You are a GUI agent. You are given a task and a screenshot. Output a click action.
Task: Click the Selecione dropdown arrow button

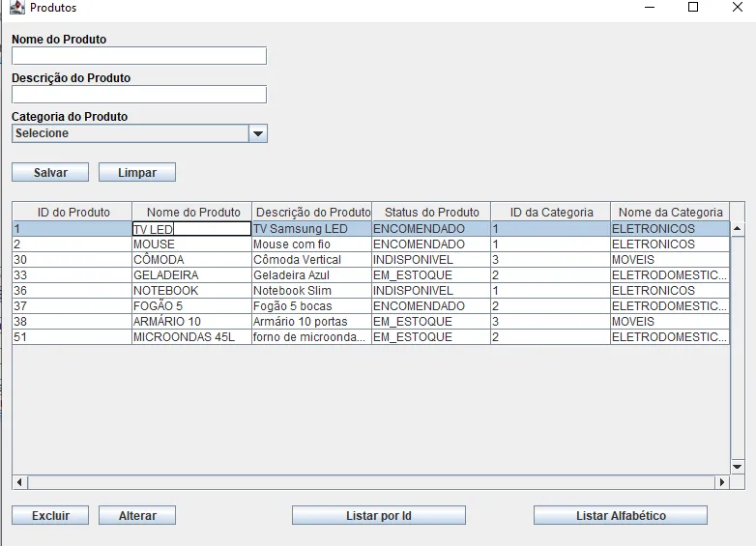[x=258, y=133]
